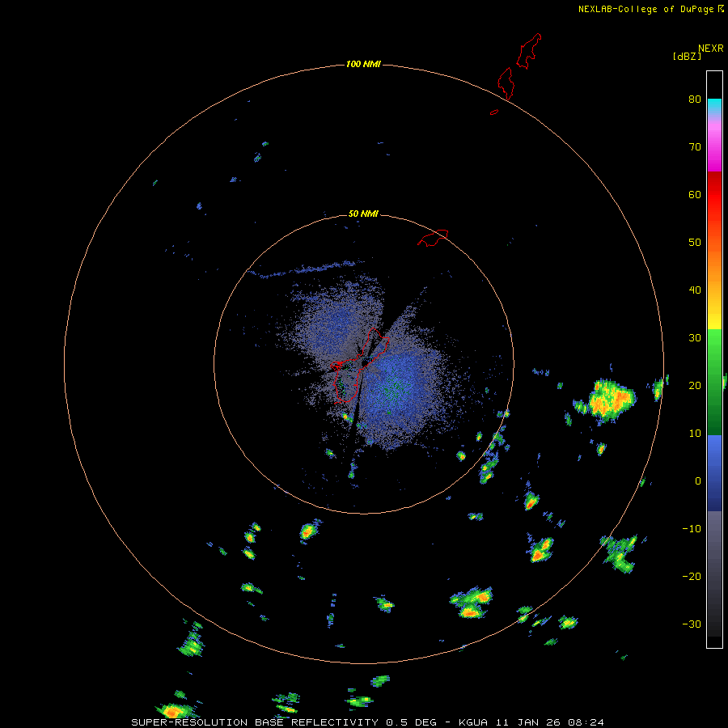Viewport: 728px width, 728px height.
Task: Select the 30 dBZ scale value
Action: coord(695,338)
